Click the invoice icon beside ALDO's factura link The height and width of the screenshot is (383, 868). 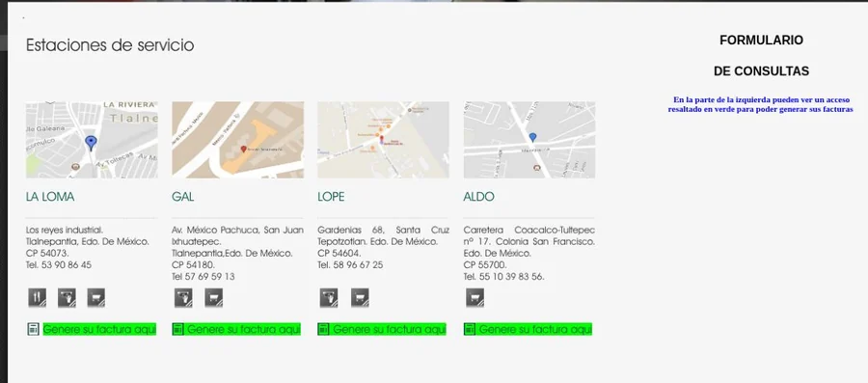click(x=470, y=329)
